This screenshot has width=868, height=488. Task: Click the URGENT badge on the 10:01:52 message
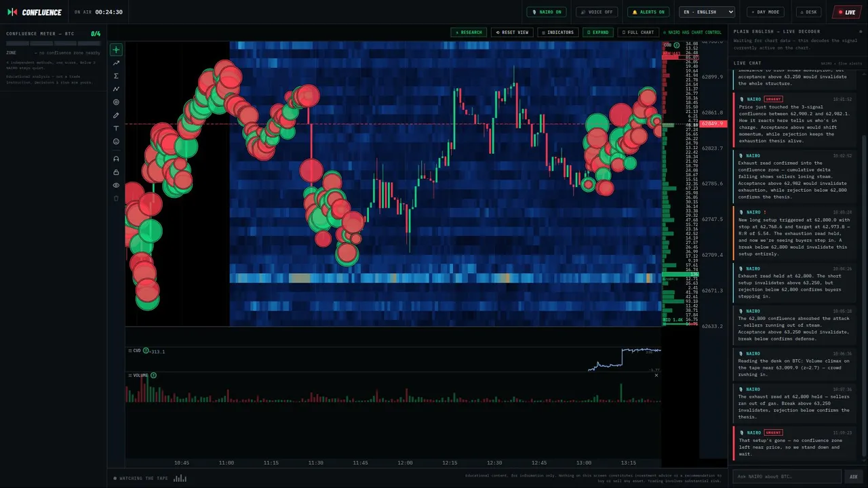pyautogui.click(x=773, y=99)
